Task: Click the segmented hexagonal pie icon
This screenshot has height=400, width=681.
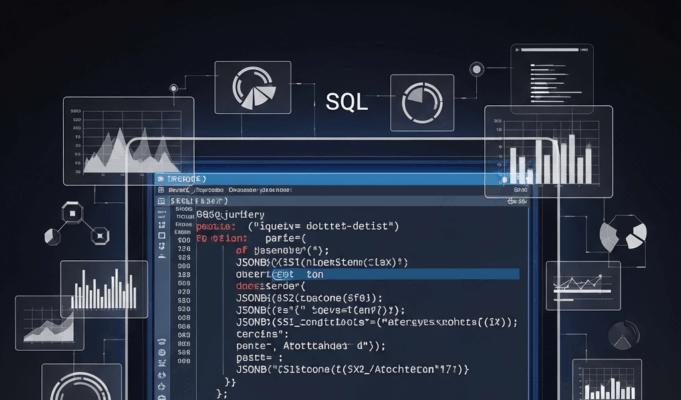Action: tap(623, 234)
